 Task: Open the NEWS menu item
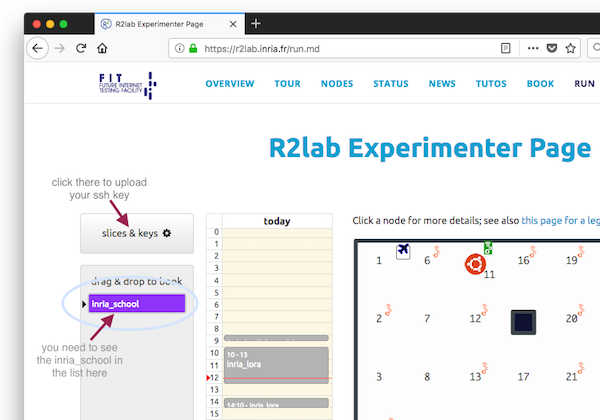click(x=442, y=84)
